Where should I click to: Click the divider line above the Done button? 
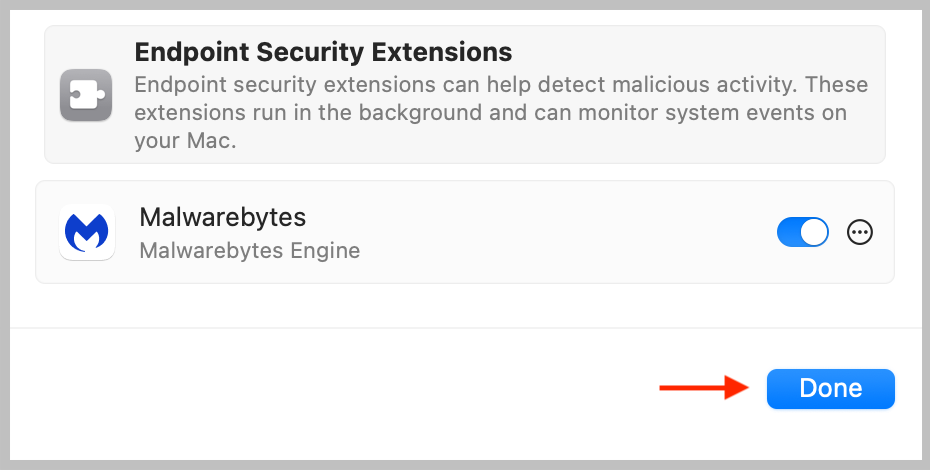pos(465,328)
